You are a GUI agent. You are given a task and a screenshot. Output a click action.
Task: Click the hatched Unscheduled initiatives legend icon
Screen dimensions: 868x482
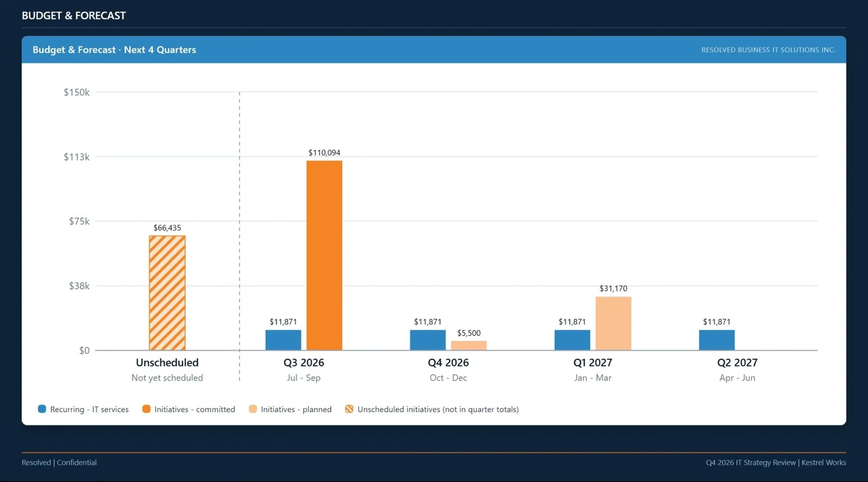[x=349, y=409]
